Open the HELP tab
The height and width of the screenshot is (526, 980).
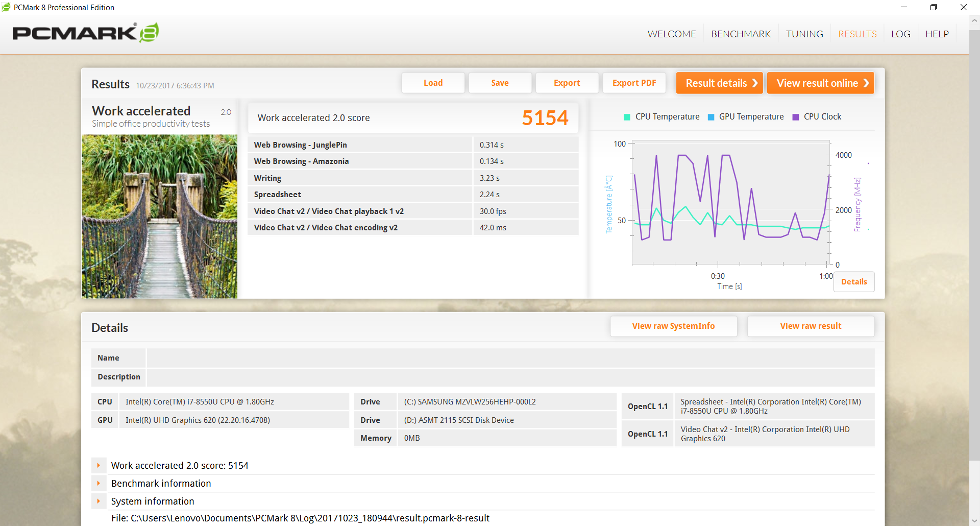tap(937, 34)
